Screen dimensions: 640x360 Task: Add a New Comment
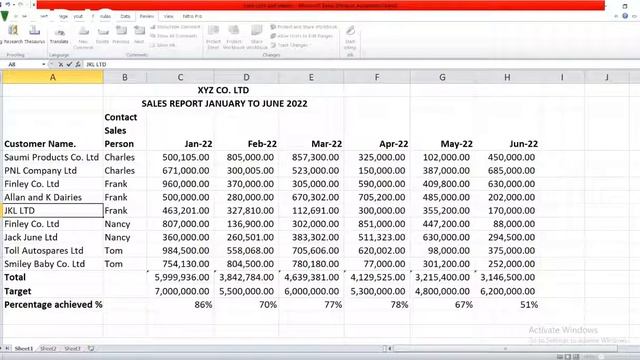83,37
